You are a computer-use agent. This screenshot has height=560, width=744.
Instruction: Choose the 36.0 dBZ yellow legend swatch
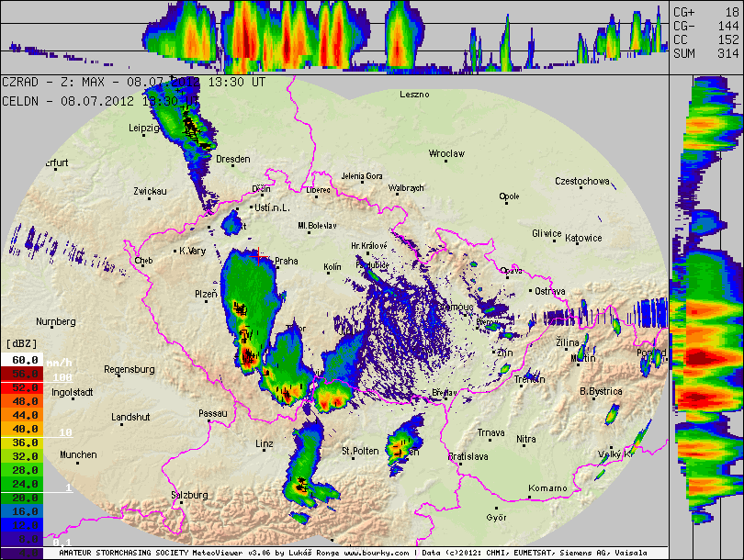click(20, 442)
